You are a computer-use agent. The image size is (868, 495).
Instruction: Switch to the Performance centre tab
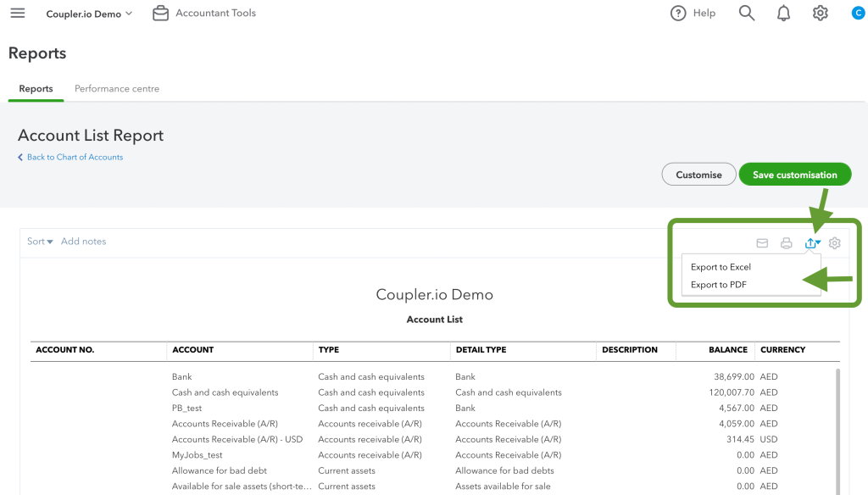tap(117, 89)
